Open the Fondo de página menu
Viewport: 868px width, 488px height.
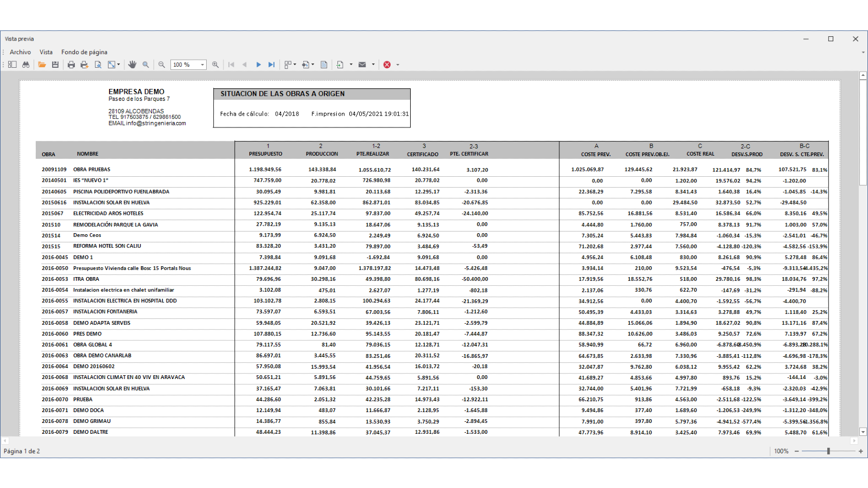[x=84, y=52]
